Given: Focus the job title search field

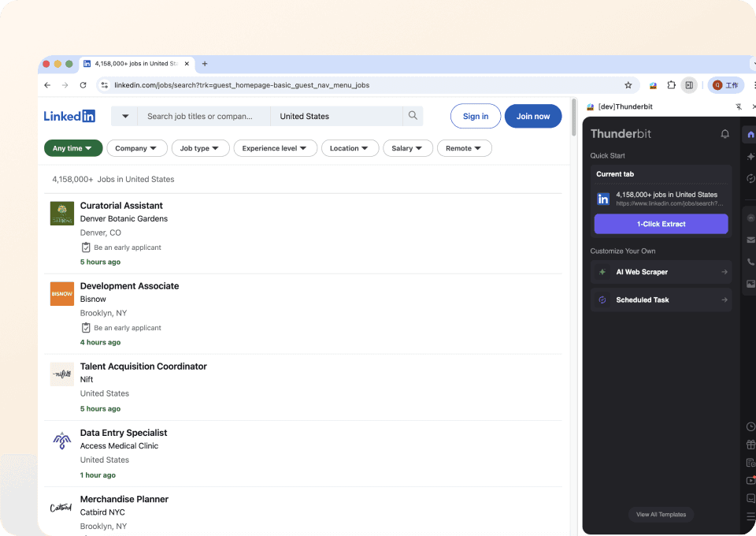Looking at the screenshot, I should pyautogui.click(x=202, y=116).
